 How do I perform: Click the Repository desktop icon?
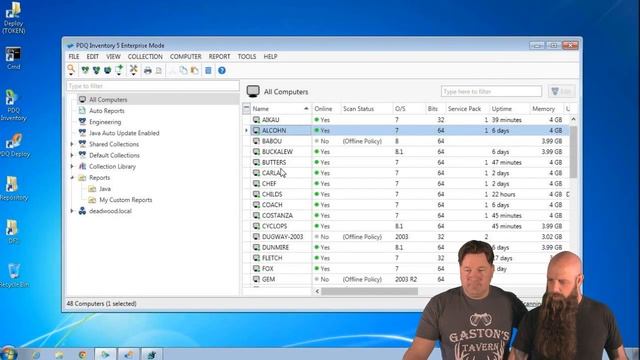pos(14,189)
